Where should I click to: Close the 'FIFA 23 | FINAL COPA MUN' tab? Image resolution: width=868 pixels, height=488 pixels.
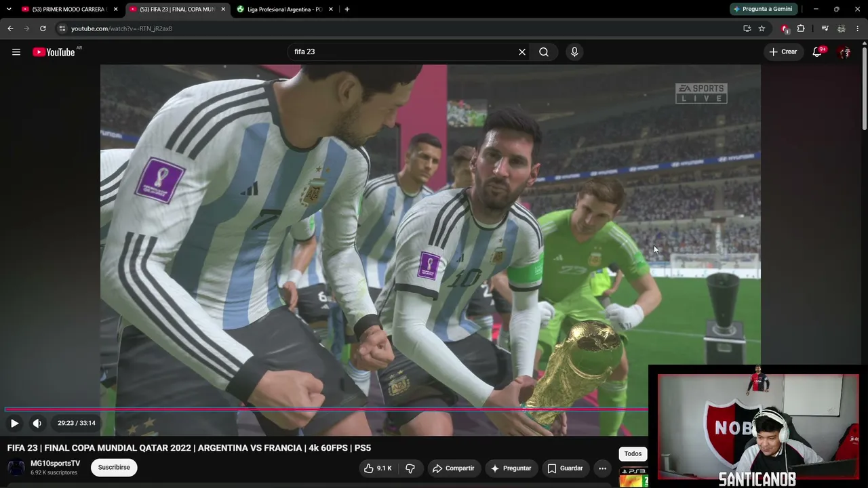pyautogui.click(x=223, y=9)
